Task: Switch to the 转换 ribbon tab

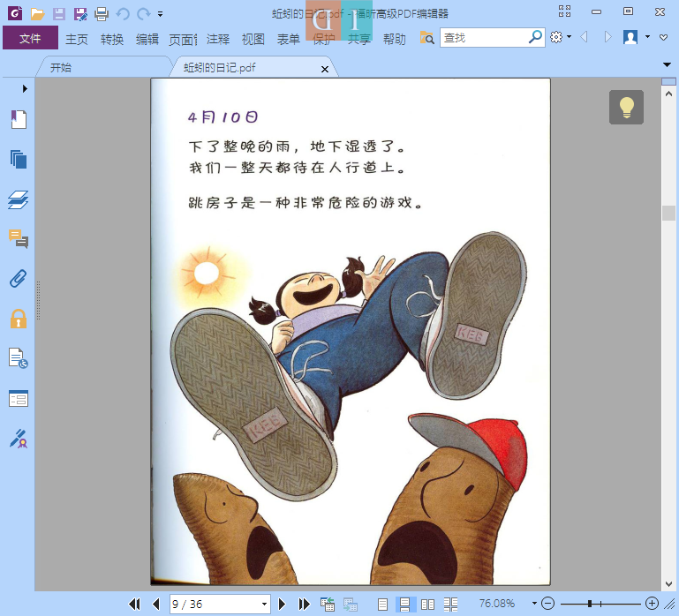Action: point(112,39)
